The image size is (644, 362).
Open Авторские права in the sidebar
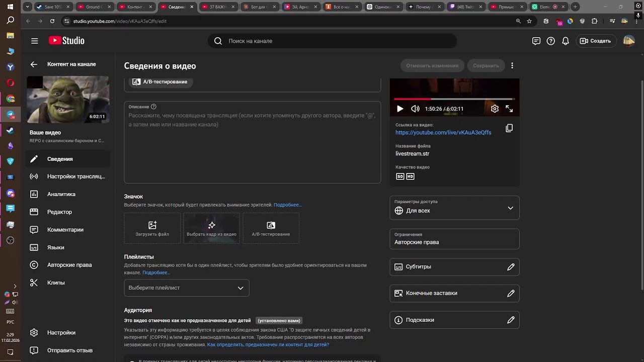click(67, 265)
